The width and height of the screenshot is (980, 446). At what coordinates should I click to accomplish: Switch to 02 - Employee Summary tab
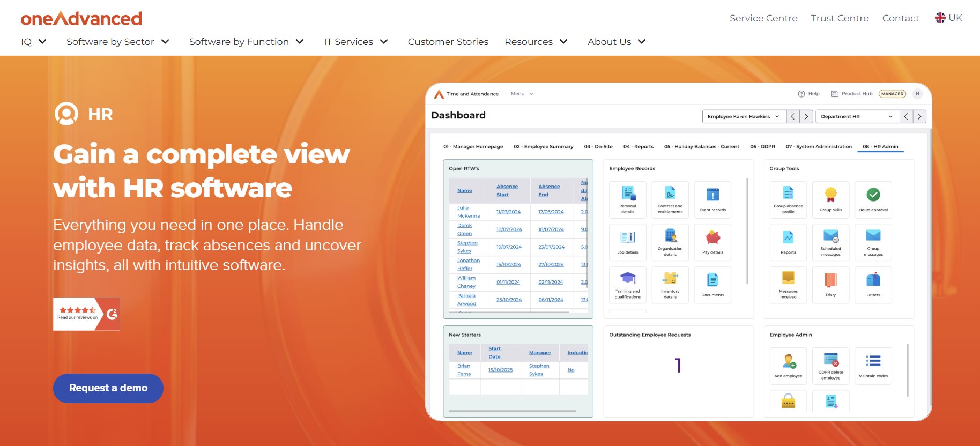pyautogui.click(x=544, y=146)
